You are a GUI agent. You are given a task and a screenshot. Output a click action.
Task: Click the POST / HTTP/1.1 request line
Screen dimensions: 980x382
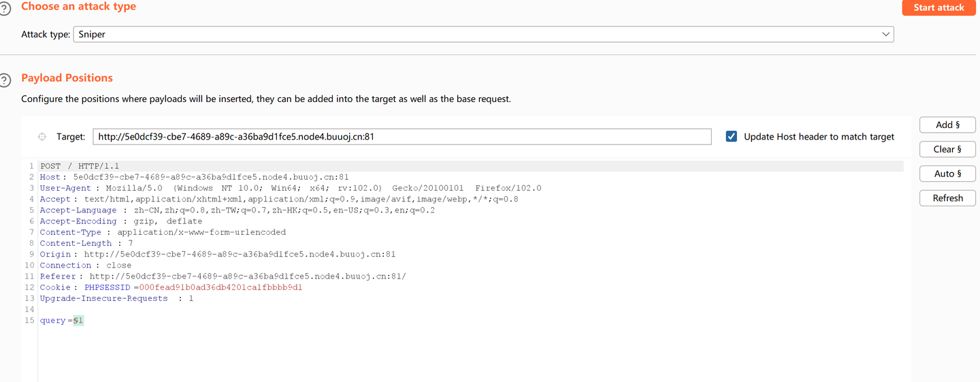80,166
